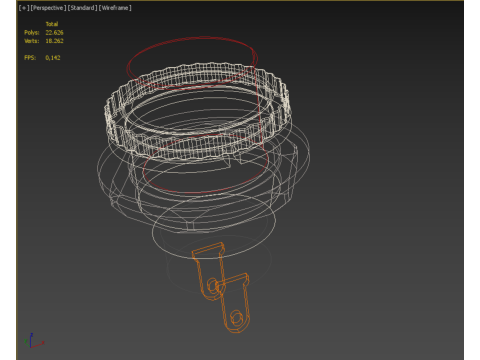Open the Wireframe display mode menu
The height and width of the screenshot is (360, 480).
click(x=115, y=8)
